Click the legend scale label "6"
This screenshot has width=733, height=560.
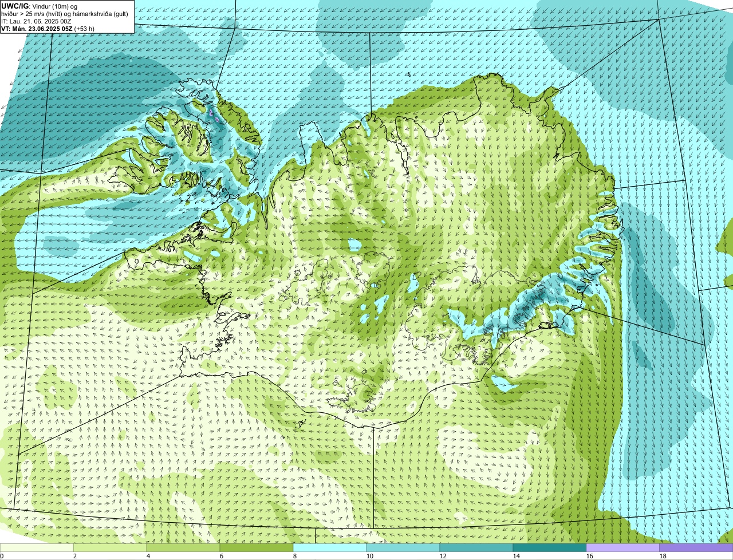pos(222,556)
